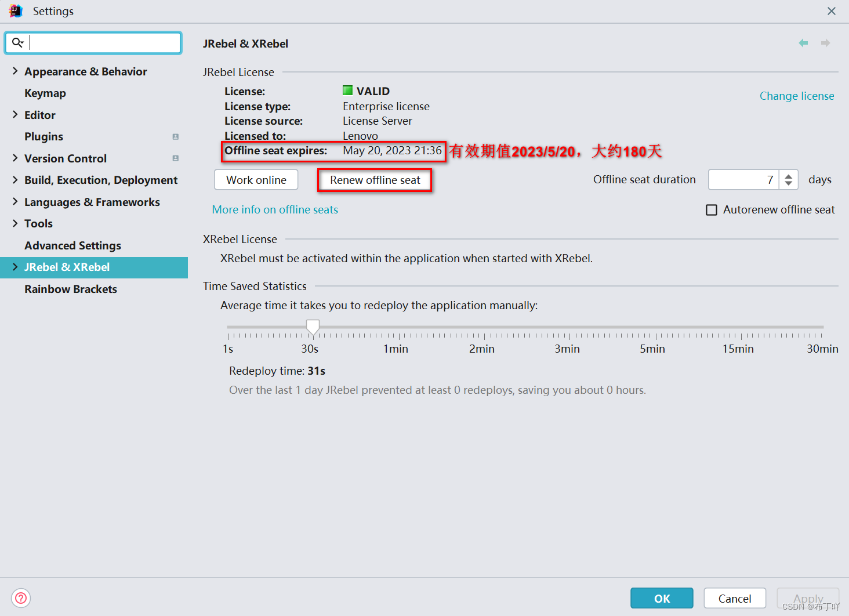Open More info on offline seats link
The height and width of the screenshot is (616, 849).
tap(275, 210)
